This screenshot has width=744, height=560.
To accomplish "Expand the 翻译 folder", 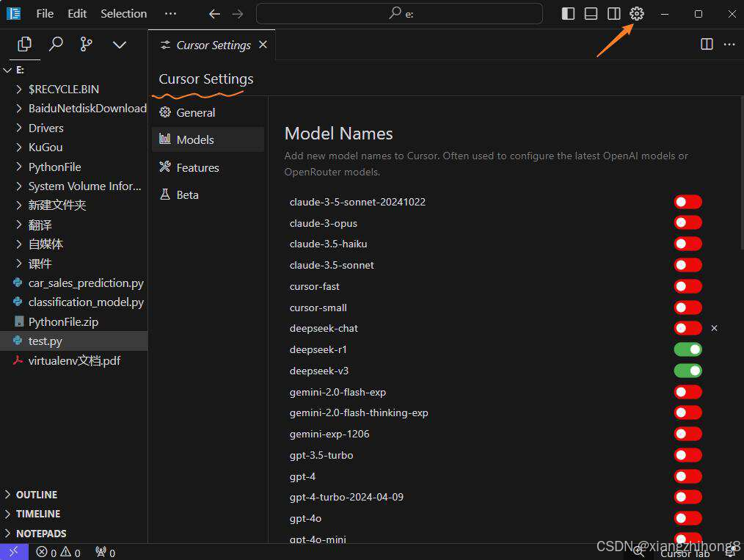I will [x=74, y=225].
